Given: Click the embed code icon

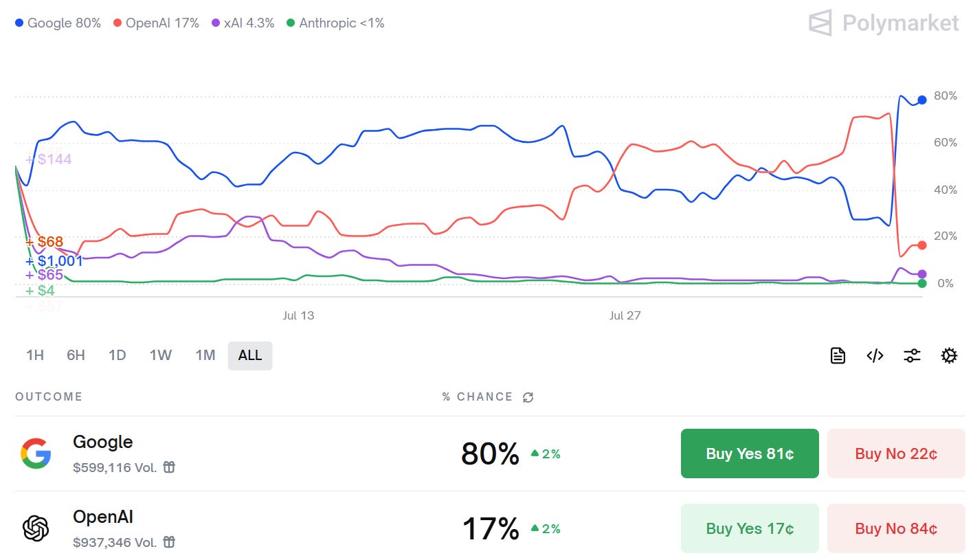Looking at the screenshot, I should [875, 355].
